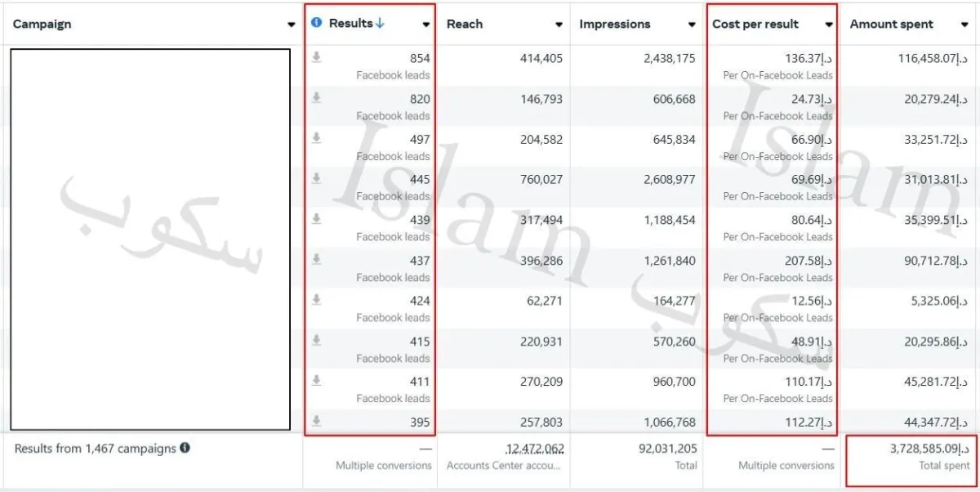
Task: Sort by the Reach column header
Action: coord(465,24)
